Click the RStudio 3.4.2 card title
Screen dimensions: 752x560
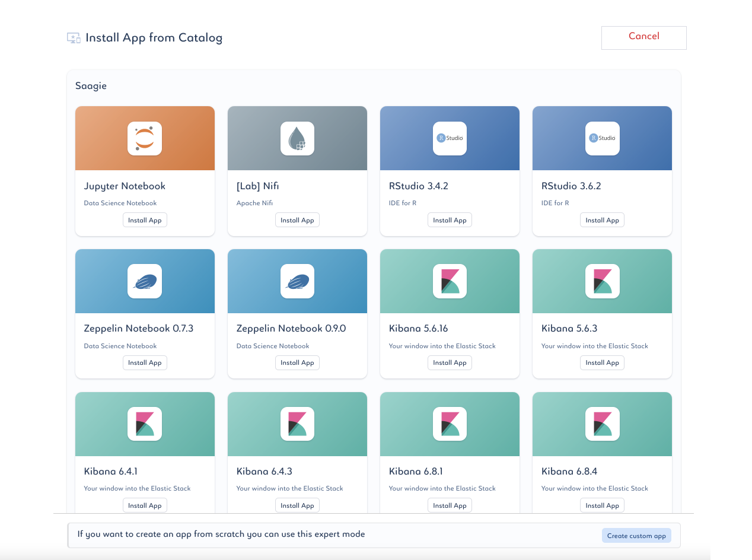[418, 186]
